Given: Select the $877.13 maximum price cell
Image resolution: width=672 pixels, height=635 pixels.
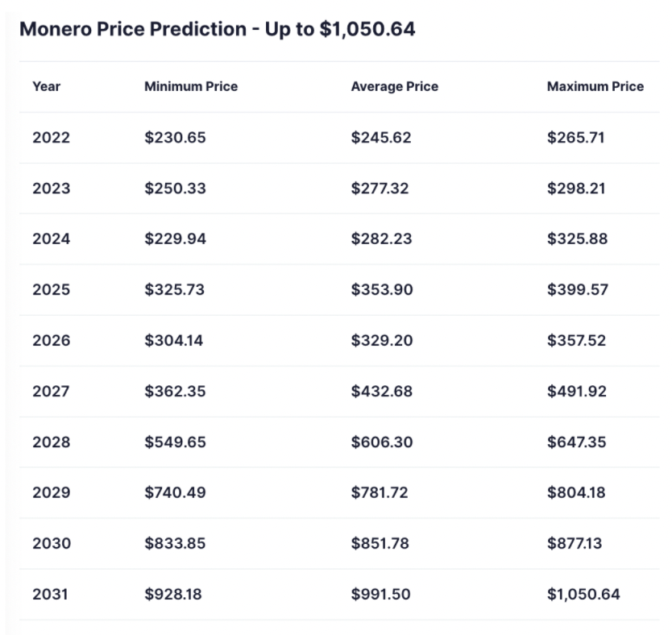Looking at the screenshot, I should pyautogui.click(x=575, y=544).
